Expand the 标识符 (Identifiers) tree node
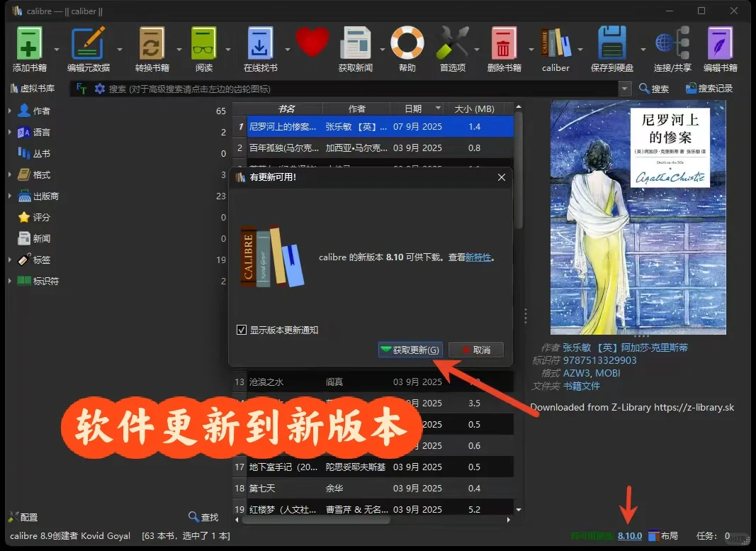 coord(10,280)
